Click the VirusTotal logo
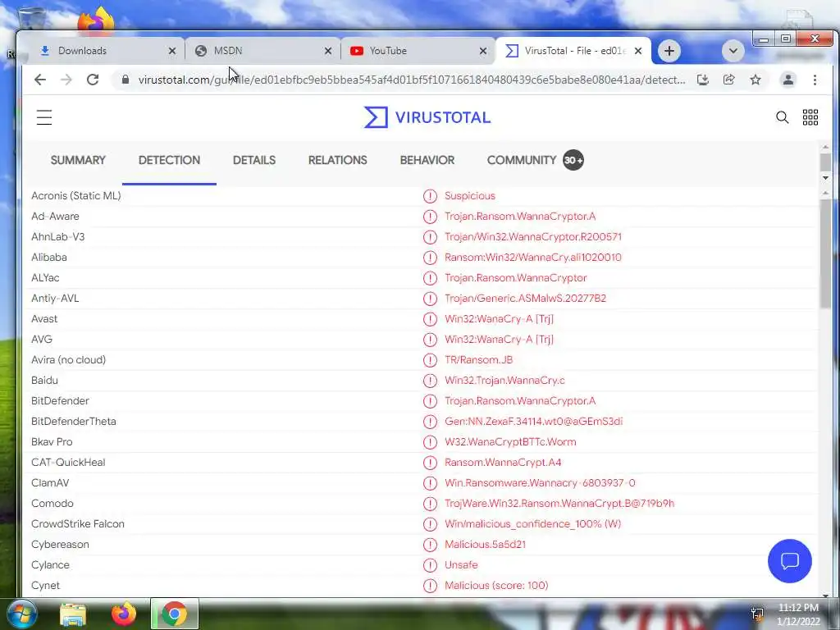 tap(427, 117)
